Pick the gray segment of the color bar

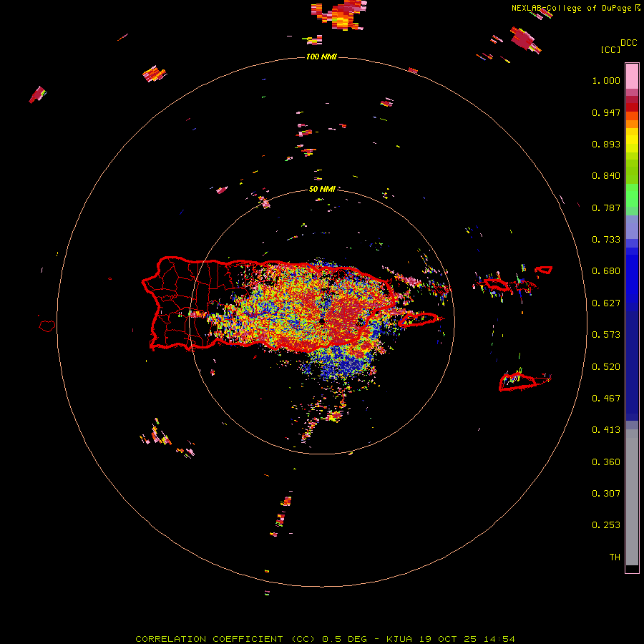[x=632, y=501]
